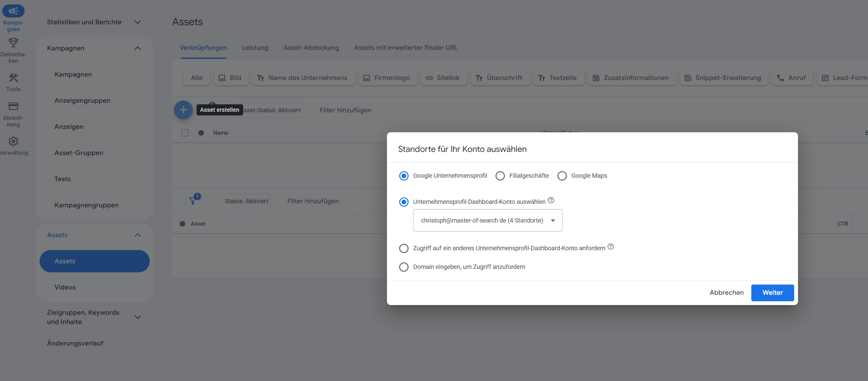Click the Änderungsverlauf sidebar entry

click(75, 343)
